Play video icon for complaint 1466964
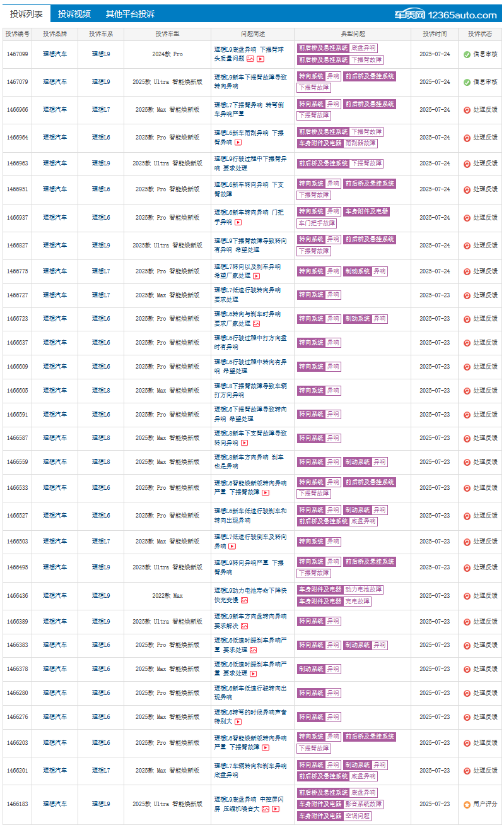 (x=238, y=143)
